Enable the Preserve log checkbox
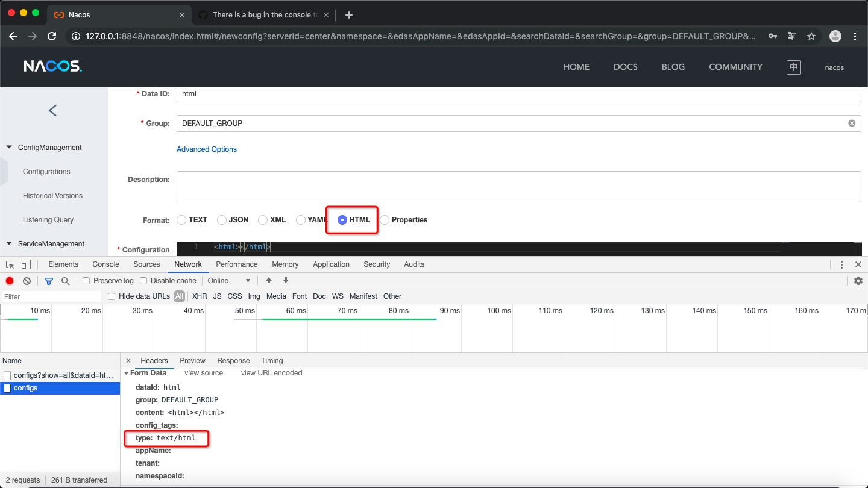The height and width of the screenshot is (488, 868). pyautogui.click(x=86, y=281)
